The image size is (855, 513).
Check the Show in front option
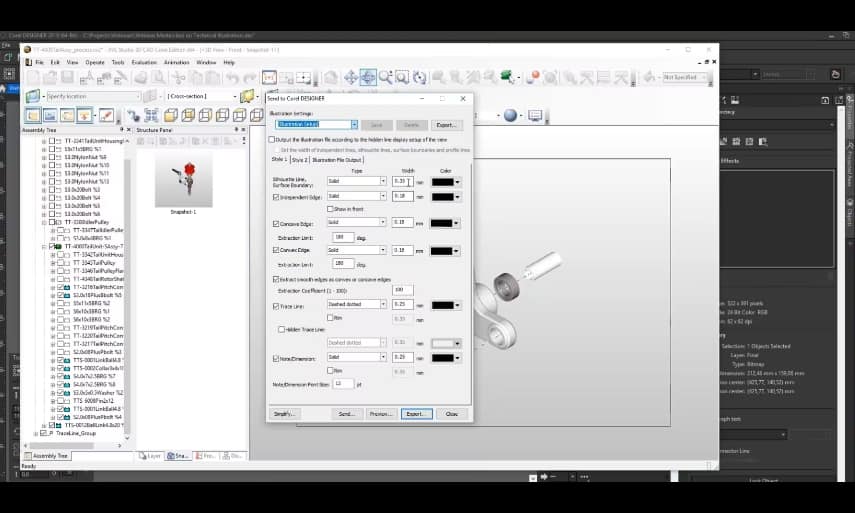(329, 208)
